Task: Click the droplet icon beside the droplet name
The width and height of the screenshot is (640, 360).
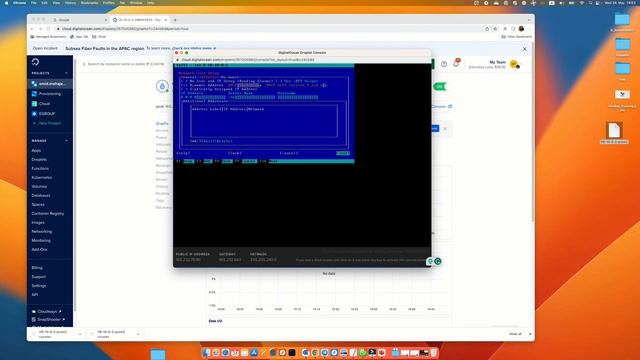Action: [162, 86]
